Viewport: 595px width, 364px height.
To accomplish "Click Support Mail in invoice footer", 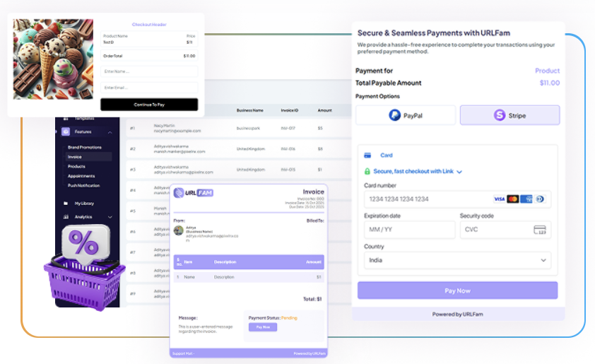I will 183,354.
